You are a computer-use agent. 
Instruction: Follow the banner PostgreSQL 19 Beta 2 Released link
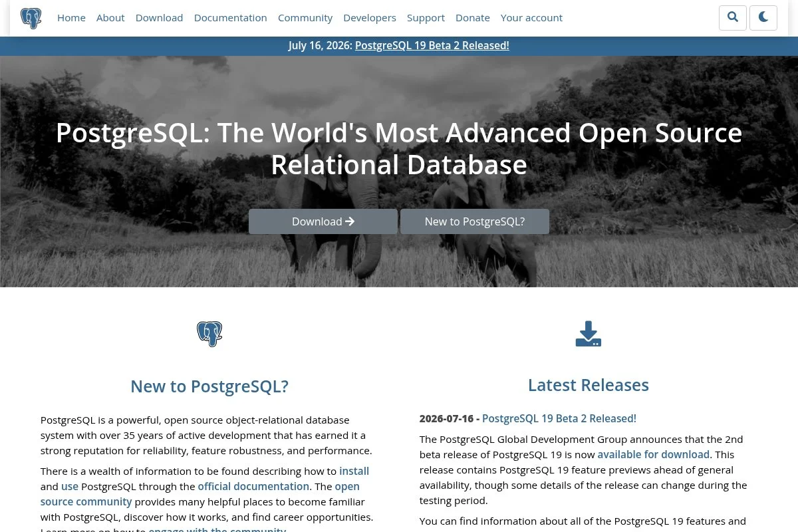tap(432, 46)
